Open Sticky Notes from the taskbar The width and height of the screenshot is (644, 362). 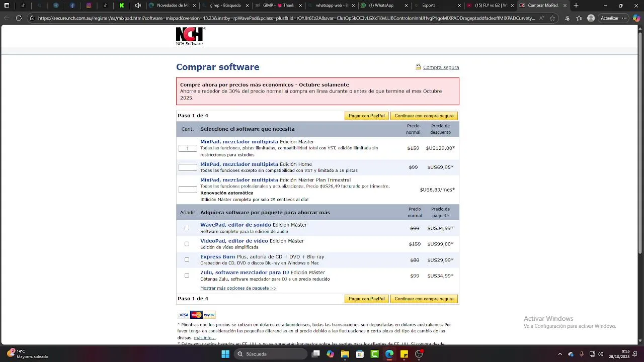[x=404, y=354]
